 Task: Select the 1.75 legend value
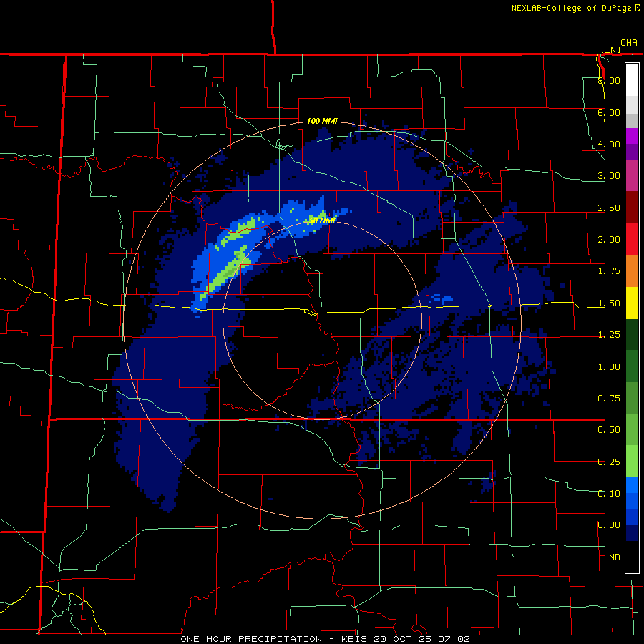coord(609,271)
